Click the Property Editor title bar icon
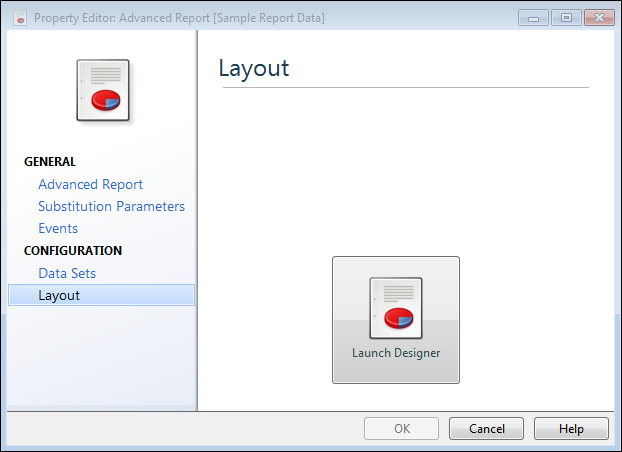 pyautogui.click(x=20, y=18)
